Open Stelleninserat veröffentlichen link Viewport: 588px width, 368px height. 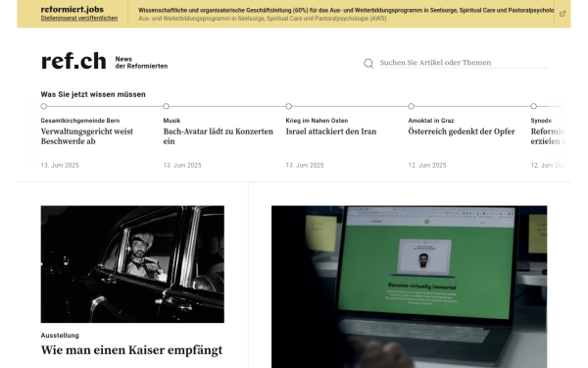79,18
